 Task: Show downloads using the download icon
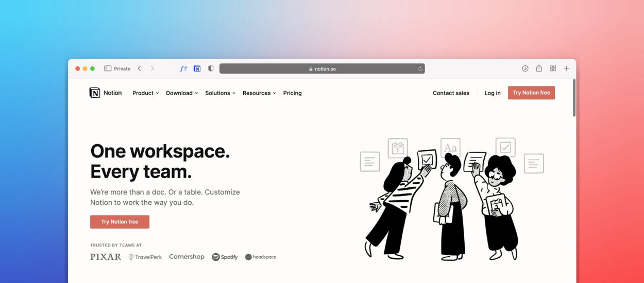[x=525, y=68]
